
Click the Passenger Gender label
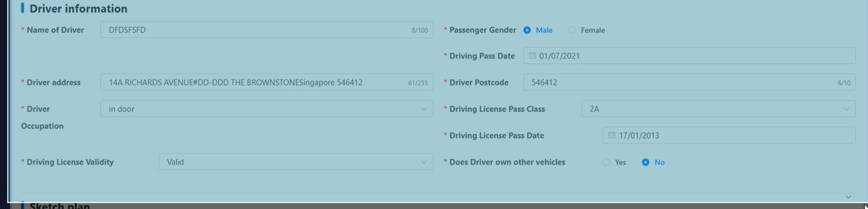point(482,30)
